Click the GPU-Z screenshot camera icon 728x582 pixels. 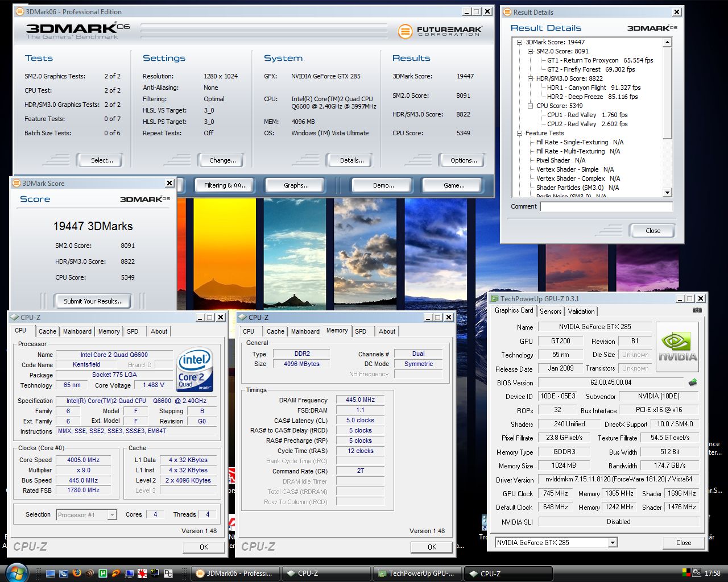(x=697, y=310)
